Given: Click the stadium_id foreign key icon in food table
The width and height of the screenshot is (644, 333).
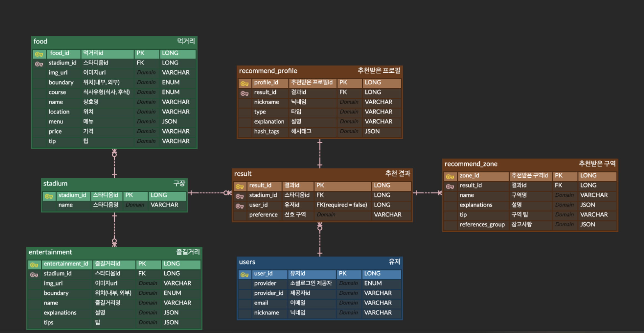Looking at the screenshot, I should click(39, 64).
